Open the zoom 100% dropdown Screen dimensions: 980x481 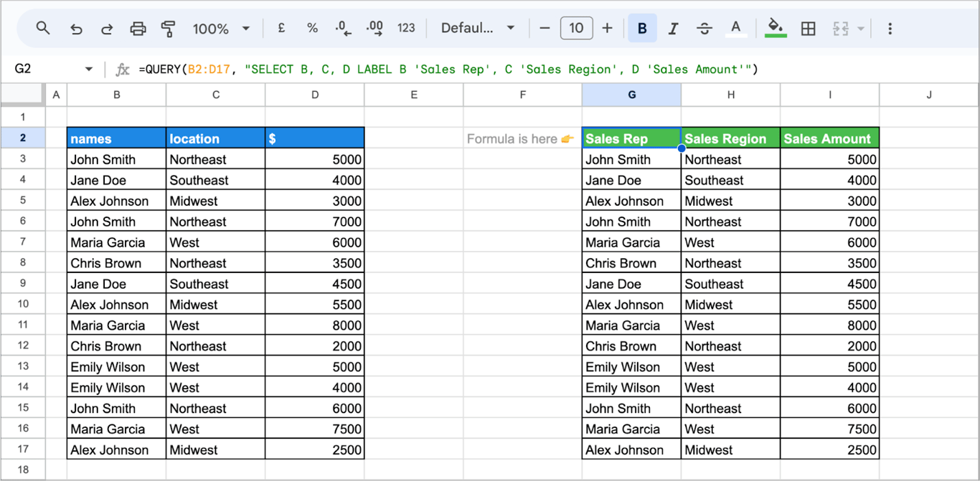(221, 29)
